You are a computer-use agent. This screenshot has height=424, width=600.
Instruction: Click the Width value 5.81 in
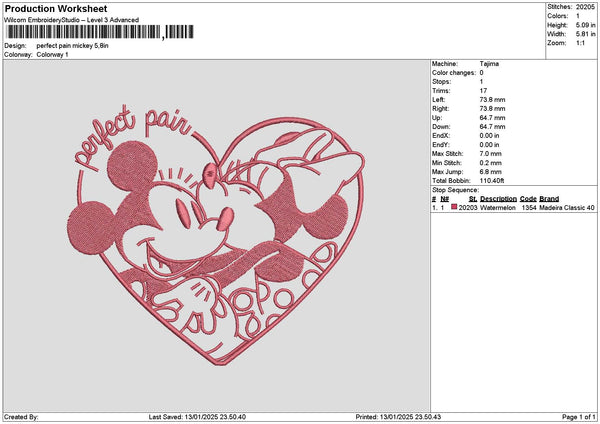(585, 34)
